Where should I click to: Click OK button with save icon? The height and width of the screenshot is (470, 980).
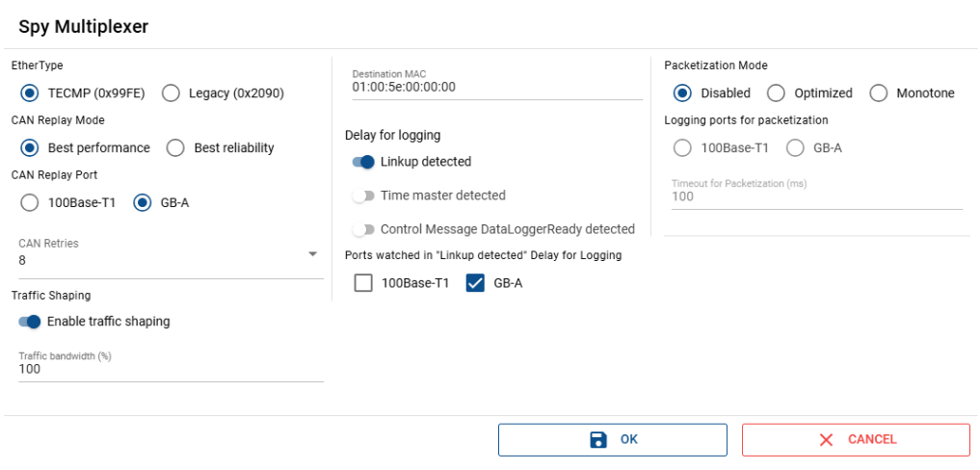[612, 439]
